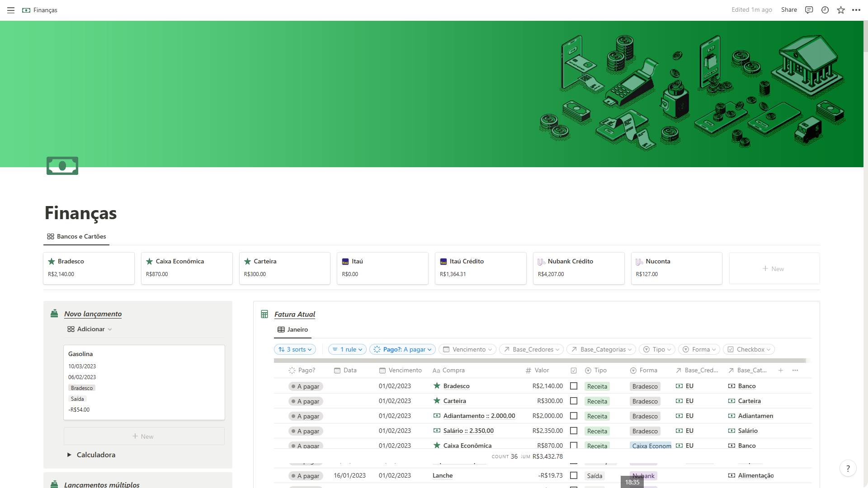The width and height of the screenshot is (868, 488).
Task: Open the comments panel icon
Action: [809, 10]
